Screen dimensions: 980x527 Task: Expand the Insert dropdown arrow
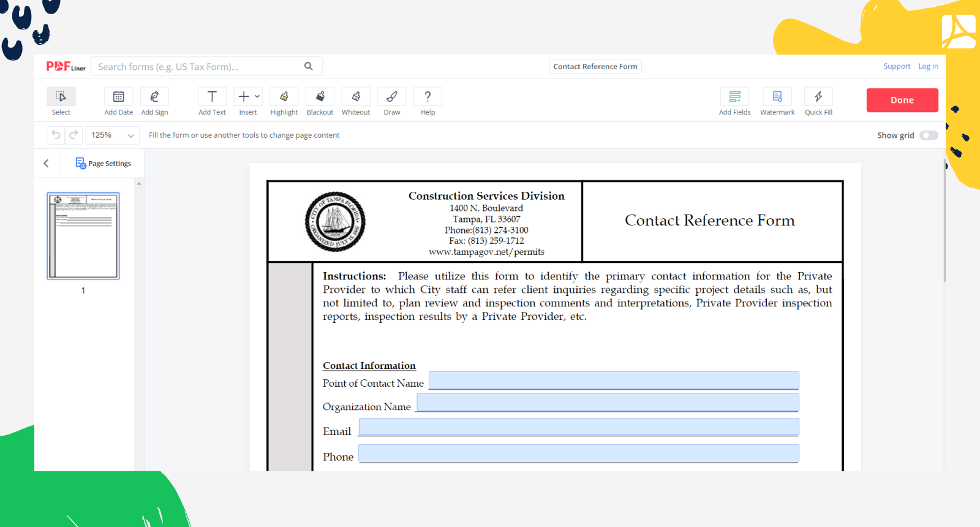pyautogui.click(x=257, y=97)
